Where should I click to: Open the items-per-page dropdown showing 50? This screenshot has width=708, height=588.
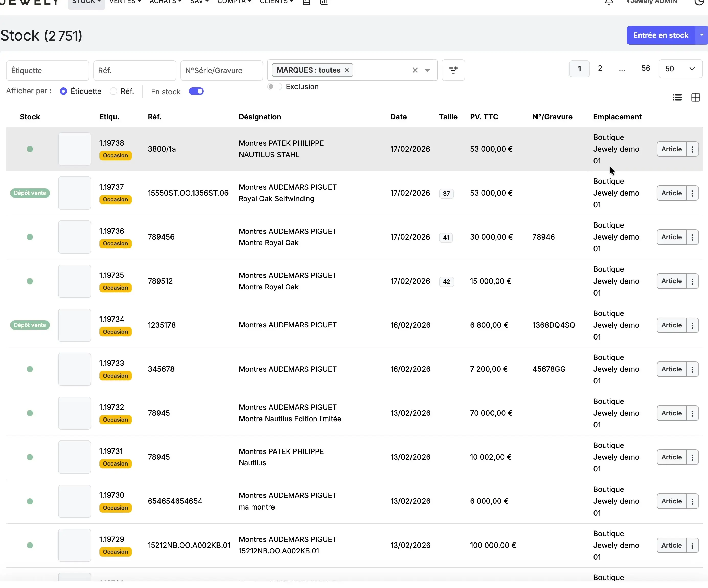[680, 69]
